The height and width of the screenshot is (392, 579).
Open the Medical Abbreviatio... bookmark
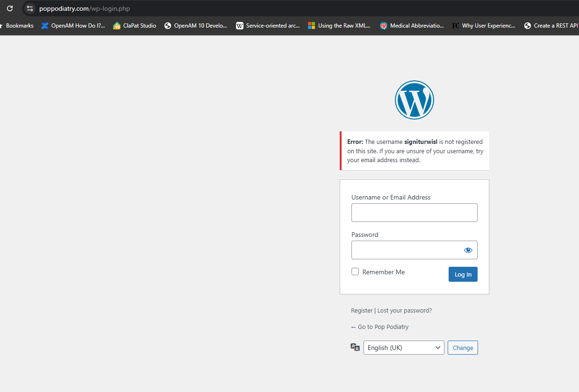click(412, 26)
